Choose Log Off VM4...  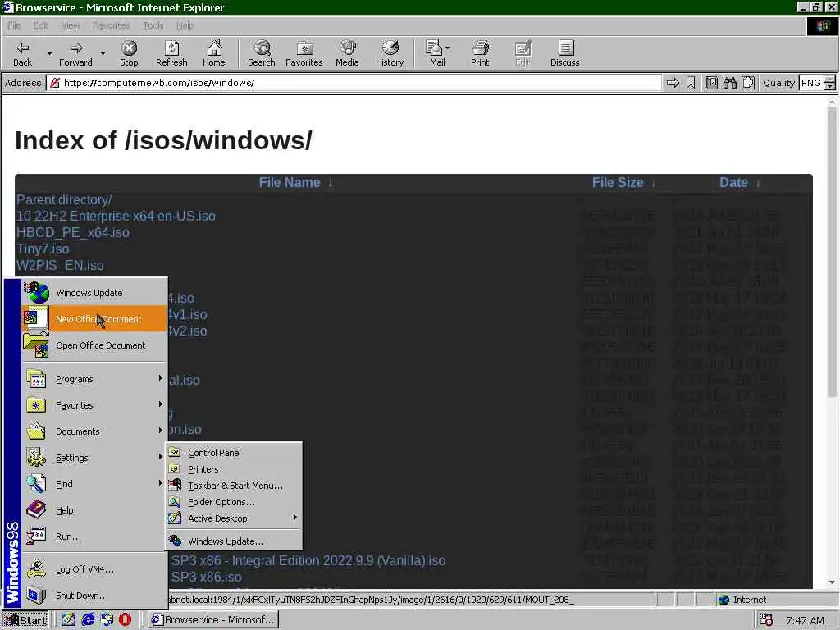pyautogui.click(x=95, y=569)
